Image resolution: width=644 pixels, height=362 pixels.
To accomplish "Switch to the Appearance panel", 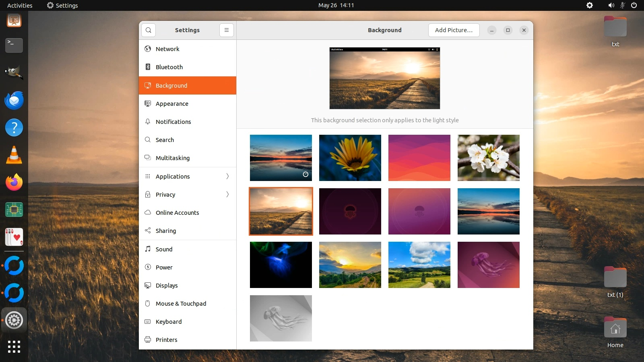I will [172, 104].
